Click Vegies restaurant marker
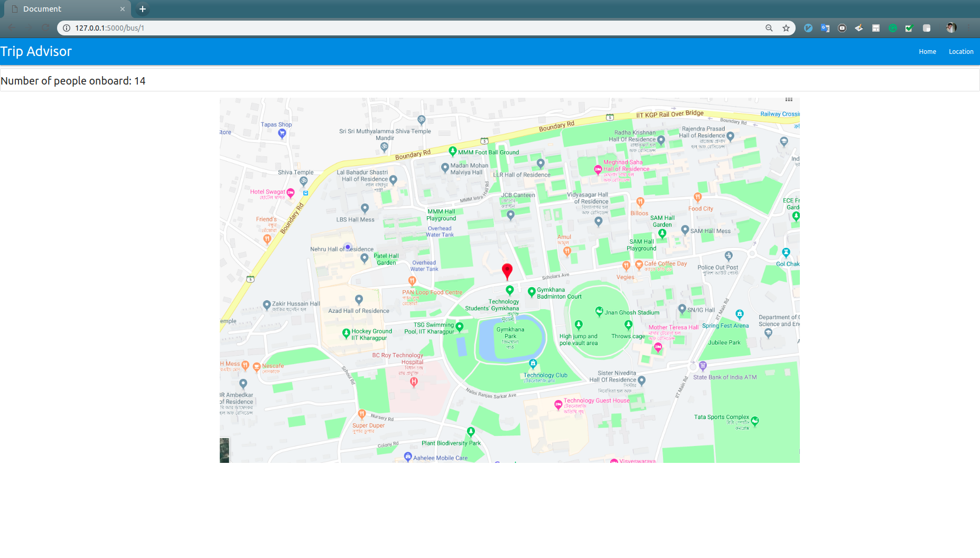The height and width of the screenshot is (558, 980). [x=626, y=266]
